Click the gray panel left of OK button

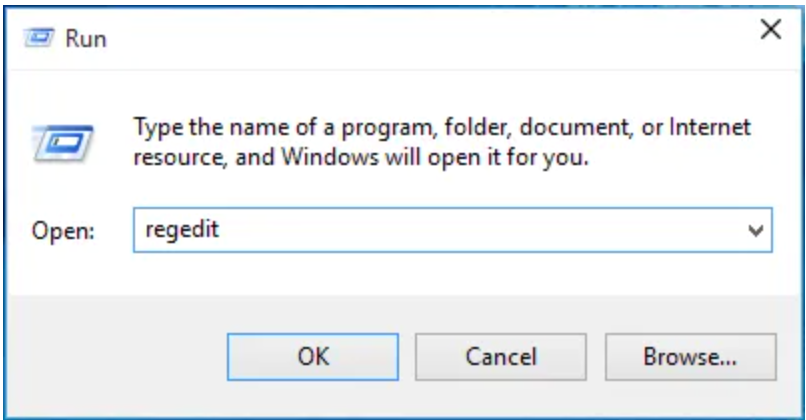tap(118, 357)
